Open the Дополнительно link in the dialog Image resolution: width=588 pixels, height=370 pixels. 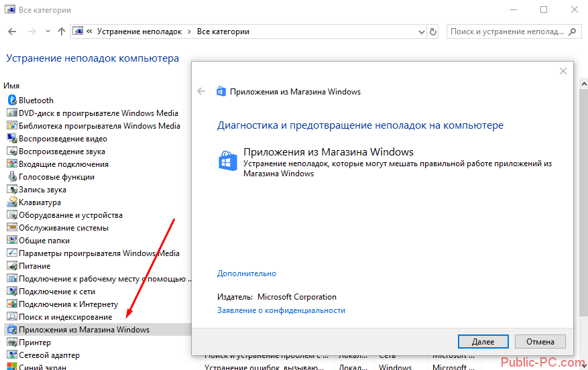pos(246,273)
